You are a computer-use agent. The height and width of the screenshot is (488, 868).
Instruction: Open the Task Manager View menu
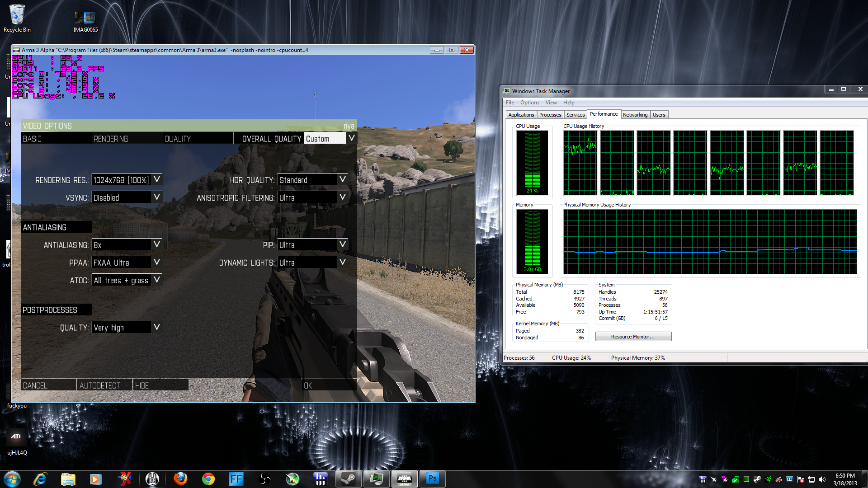click(551, 103)
